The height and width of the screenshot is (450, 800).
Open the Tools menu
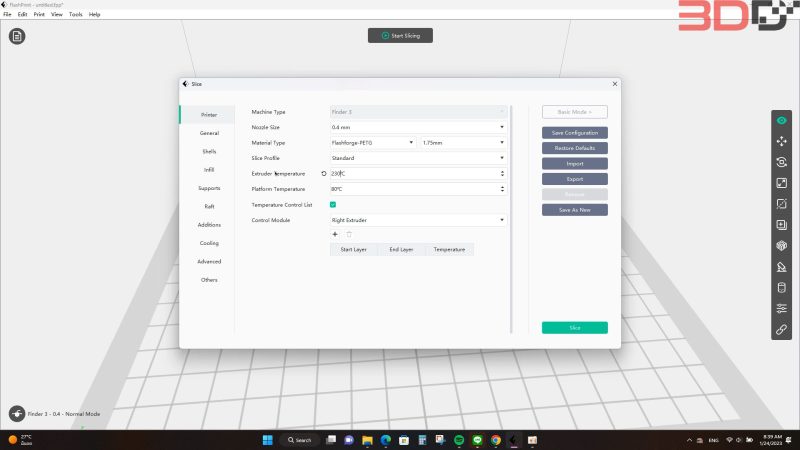(76, 14)
